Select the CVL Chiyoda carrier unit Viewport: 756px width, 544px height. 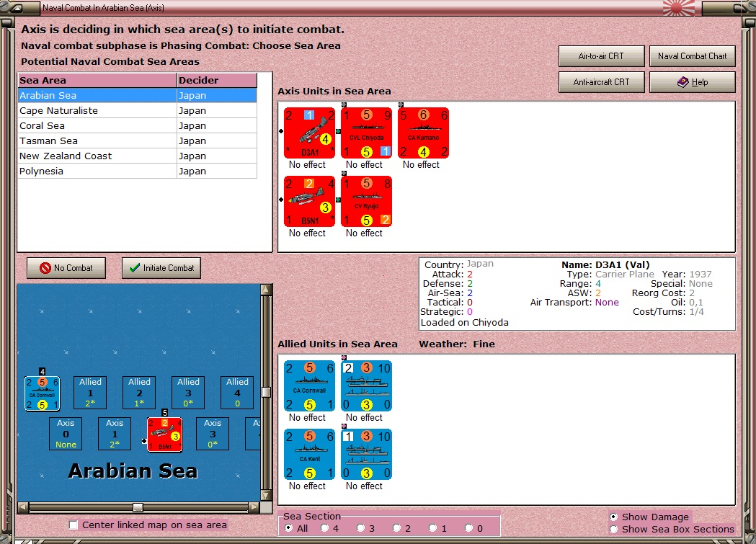pyautogui.click(x=366, y=133)
